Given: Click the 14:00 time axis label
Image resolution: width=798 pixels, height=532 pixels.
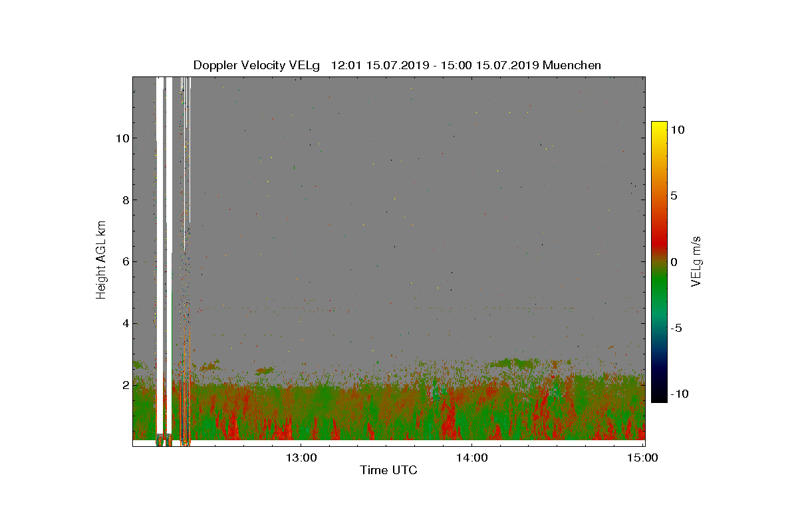Looking at the screenshot, I should click(472, 458).
